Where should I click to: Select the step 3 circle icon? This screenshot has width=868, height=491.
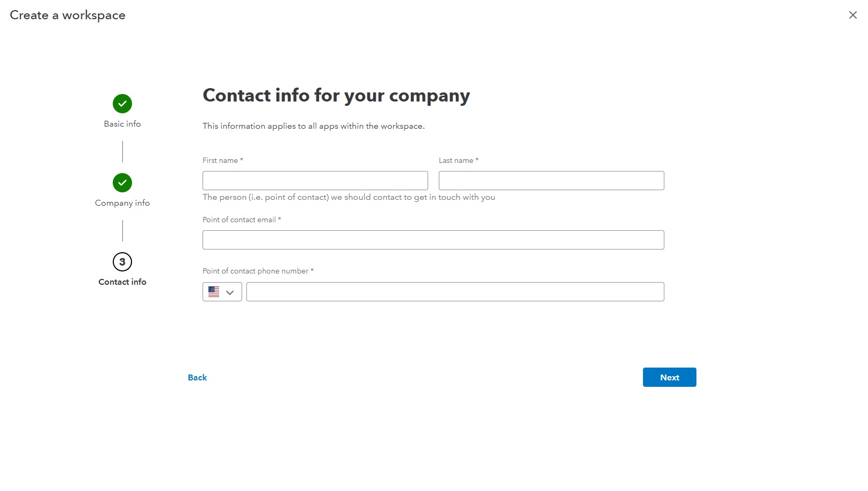pos(122,262)
